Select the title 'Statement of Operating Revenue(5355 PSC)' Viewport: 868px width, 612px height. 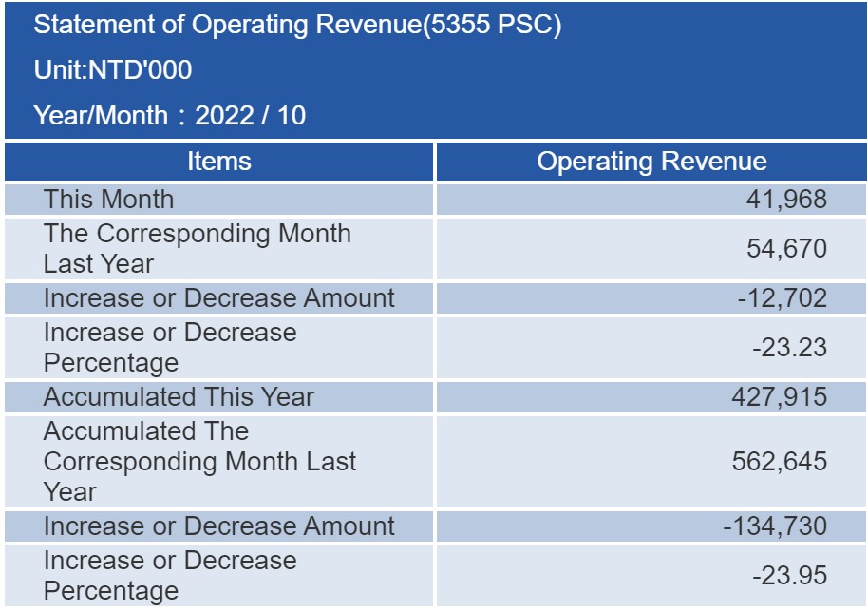[297, 25]
